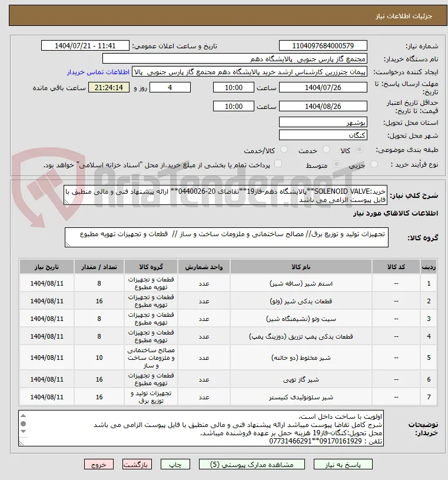Click item name قطعات یدکی شیر (ولو)
The width and height of the screenshot is (448, 480).
[x=301, y=301]
